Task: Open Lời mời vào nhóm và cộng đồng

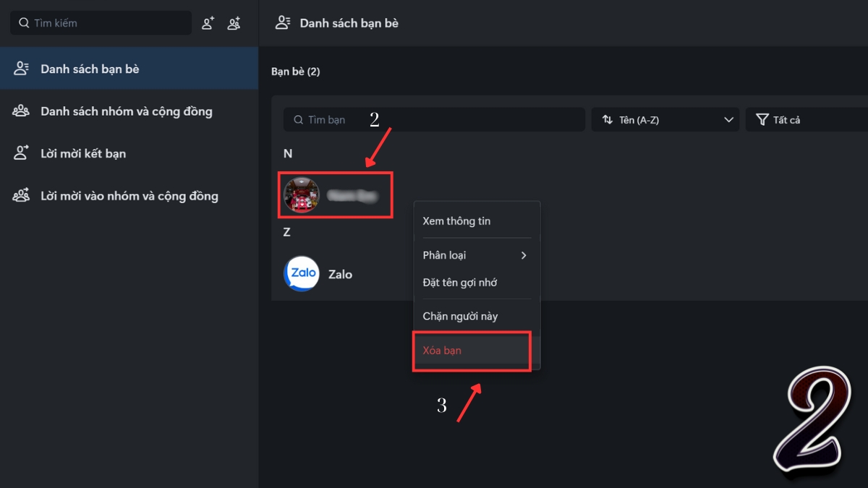Action: (129, 196)
